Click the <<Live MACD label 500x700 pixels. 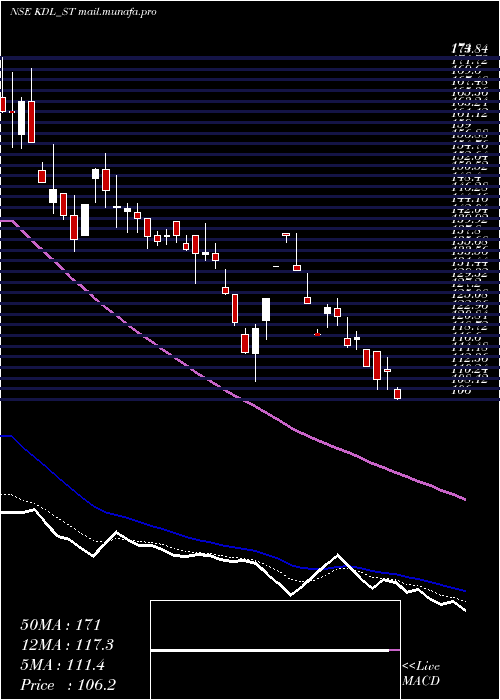click(421, 673)
